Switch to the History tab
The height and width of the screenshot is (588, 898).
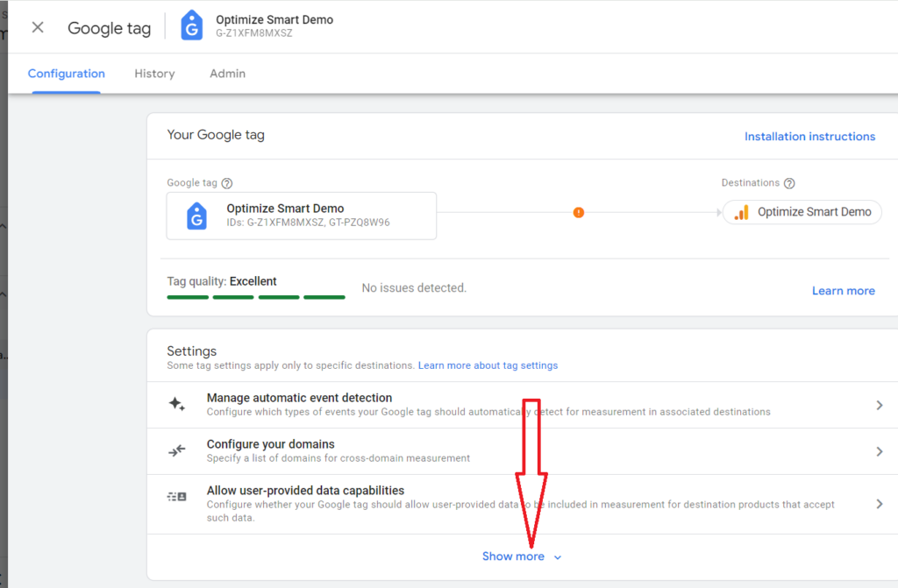pos(154,74)
